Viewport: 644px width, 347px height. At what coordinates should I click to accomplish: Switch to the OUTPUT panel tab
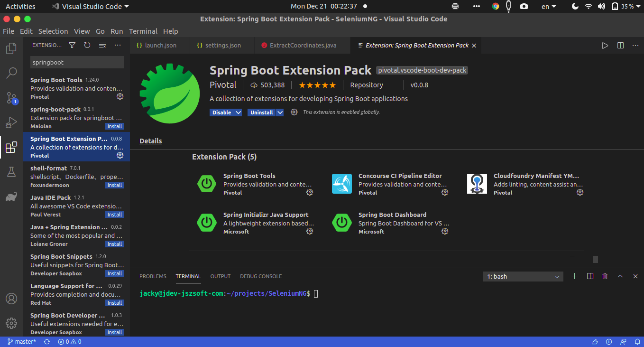pos(221,276)
